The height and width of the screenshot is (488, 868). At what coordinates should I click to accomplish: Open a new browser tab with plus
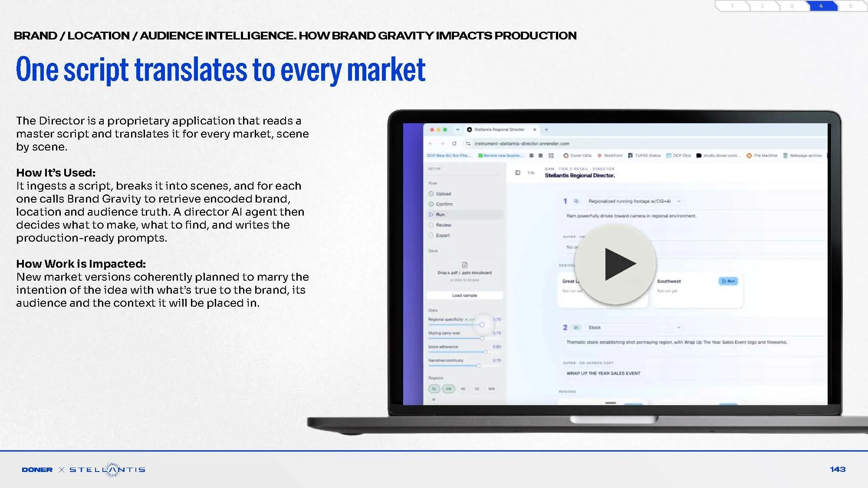click(x=546, y=130)
